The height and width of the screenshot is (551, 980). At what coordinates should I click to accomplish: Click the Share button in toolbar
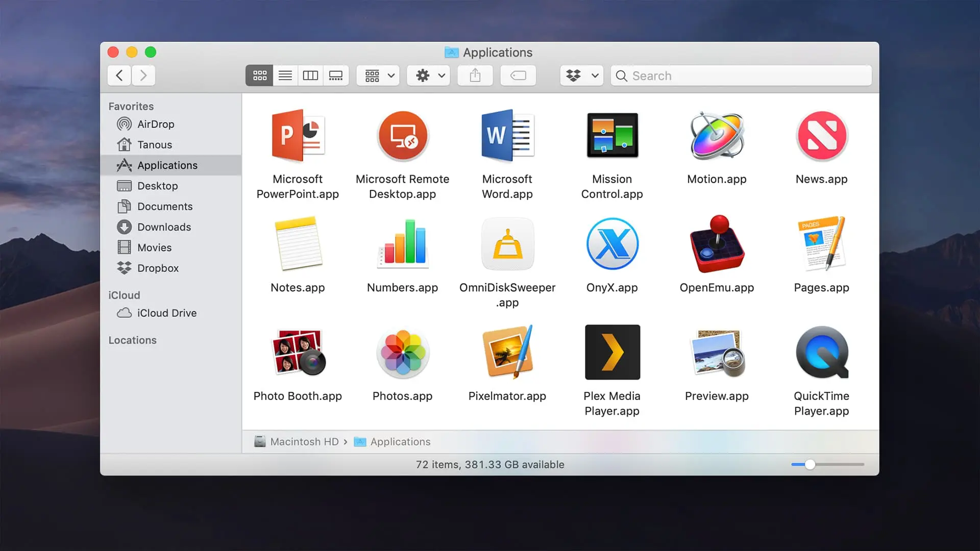(475, 74)
